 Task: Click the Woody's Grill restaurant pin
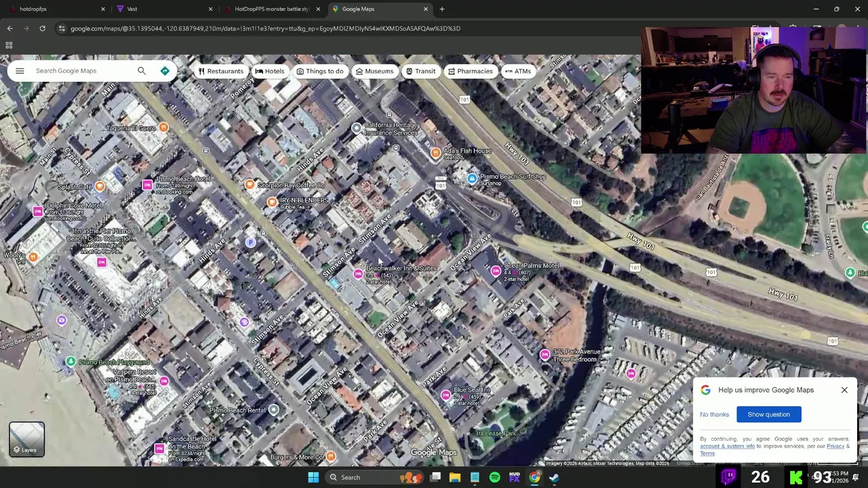(x=33, y=256)
